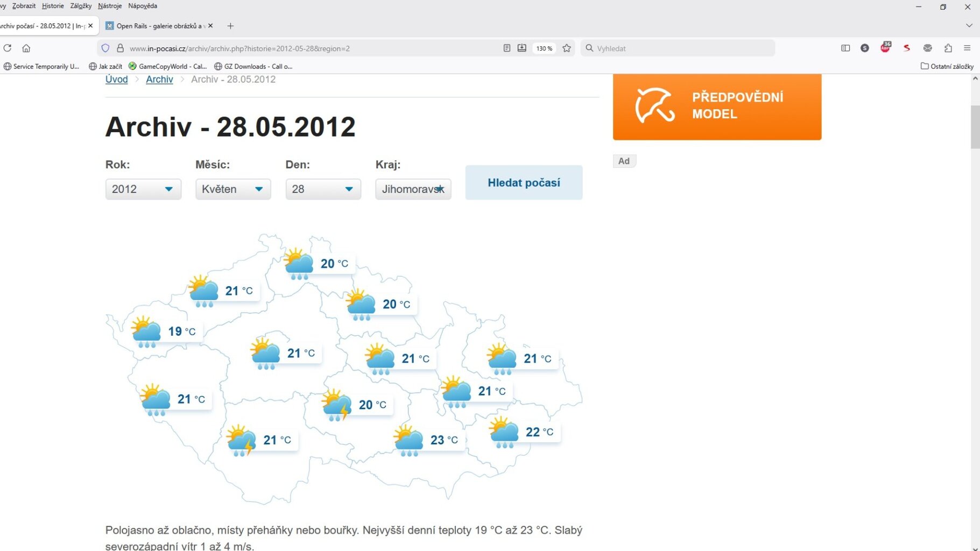Click the weather icon beside 23 °C
Screen dimensions: 980x551
408,440
